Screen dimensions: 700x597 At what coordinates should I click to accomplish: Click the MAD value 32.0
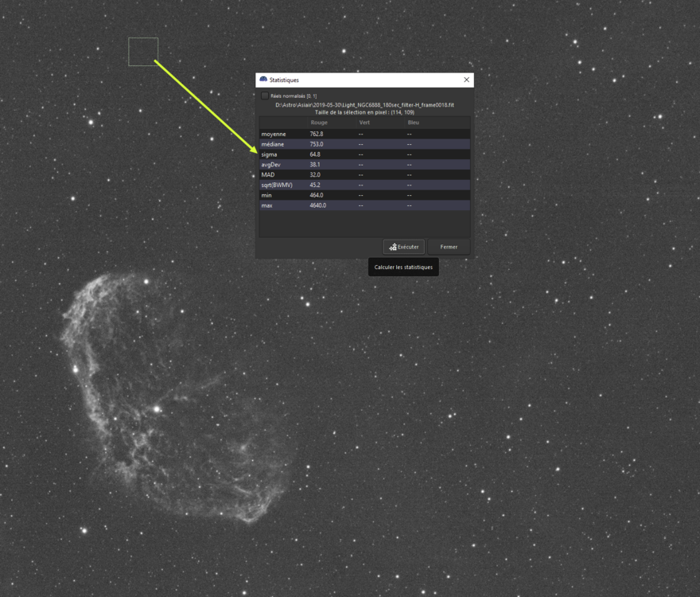click(x=315, y=174)
